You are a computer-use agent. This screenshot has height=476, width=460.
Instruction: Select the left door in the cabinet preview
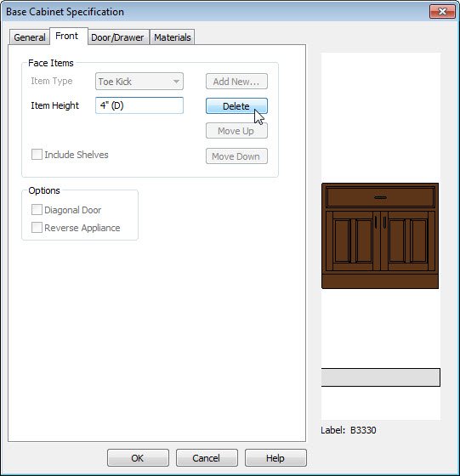pos(353,241)
